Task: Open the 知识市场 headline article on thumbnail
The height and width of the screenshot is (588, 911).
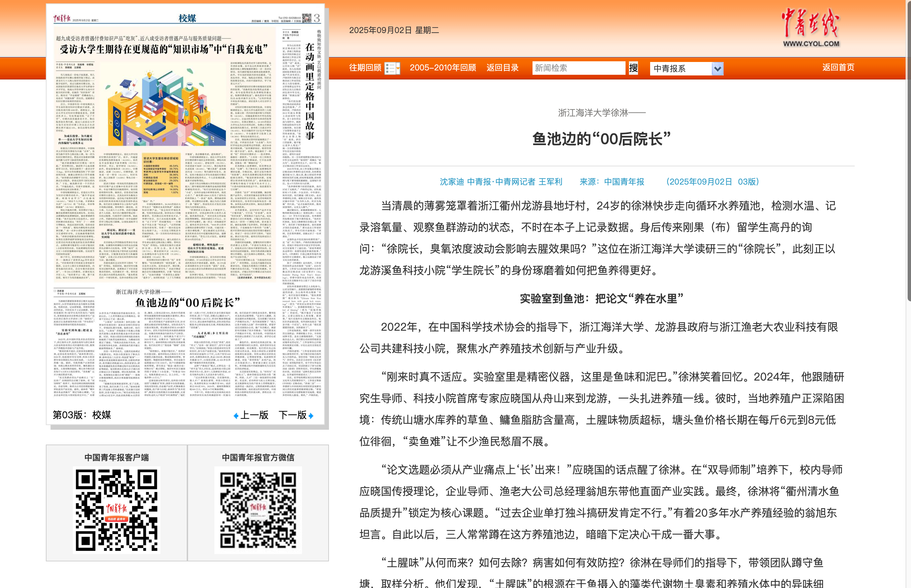Action: tap(163, 49)
